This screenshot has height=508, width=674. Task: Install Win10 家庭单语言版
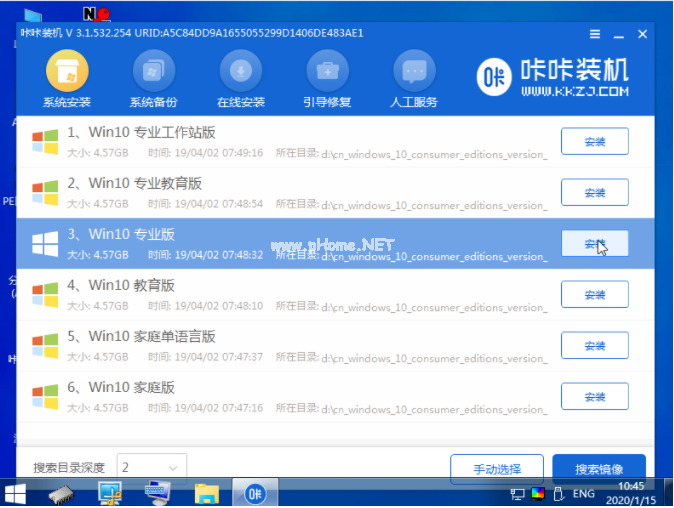594,345
